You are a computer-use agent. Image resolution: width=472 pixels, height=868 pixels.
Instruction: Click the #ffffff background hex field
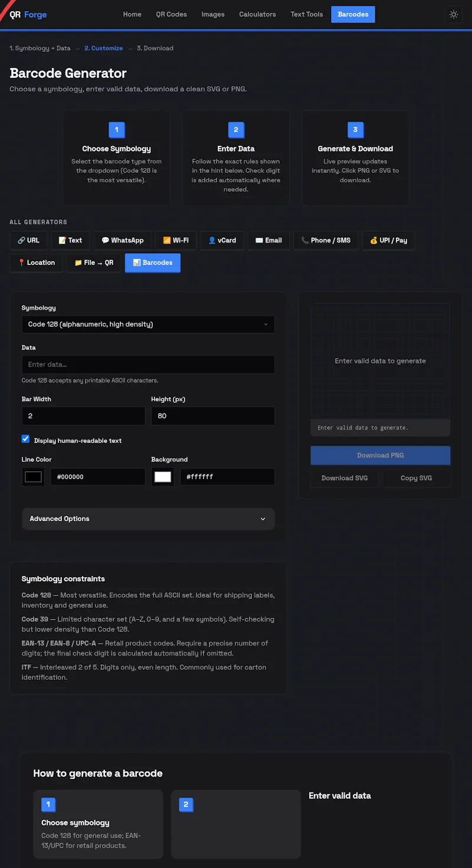click(x=228, y=477)
